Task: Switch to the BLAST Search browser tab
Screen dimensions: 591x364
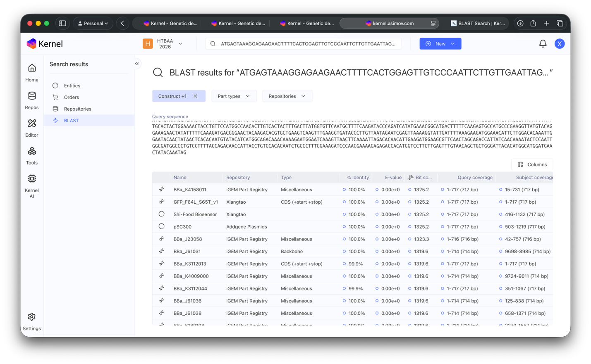Action: 478,24
